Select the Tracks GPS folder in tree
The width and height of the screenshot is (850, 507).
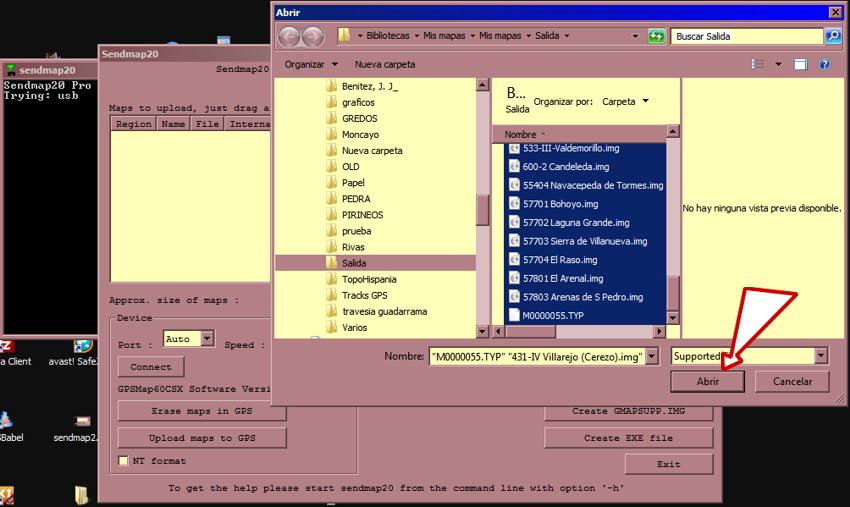coord(364,296)
